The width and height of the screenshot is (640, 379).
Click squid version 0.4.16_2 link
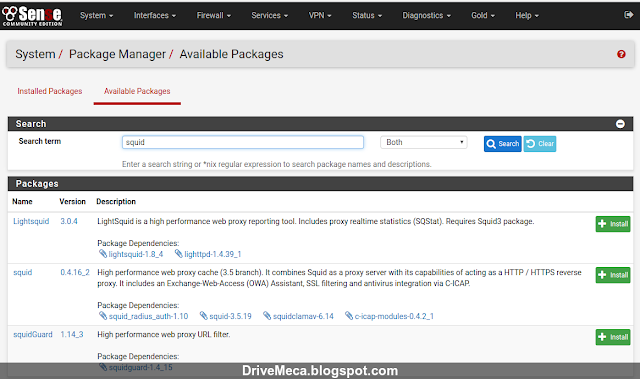click(75, 272)
